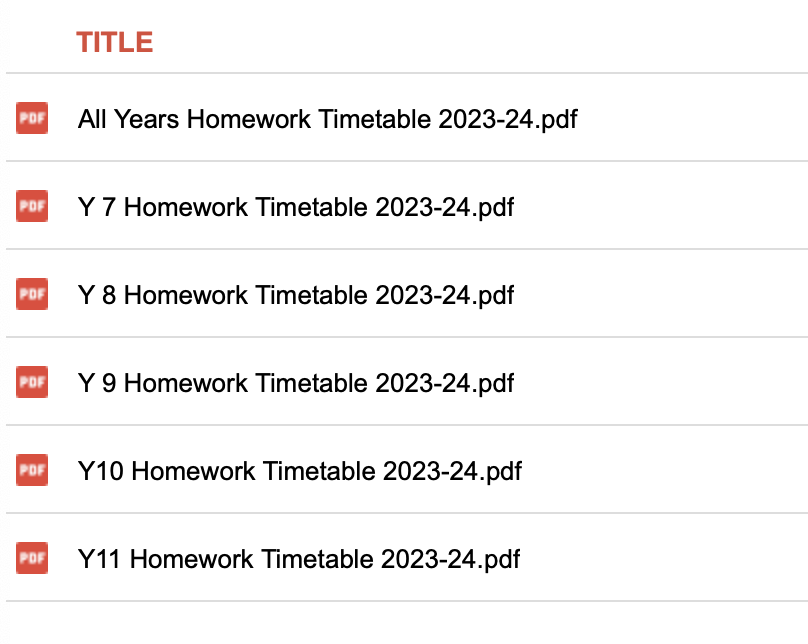The width and height of the screenshot is (808, 644).
Task: Click empty row area right of Y11 filename
Action: coord(664,558)
